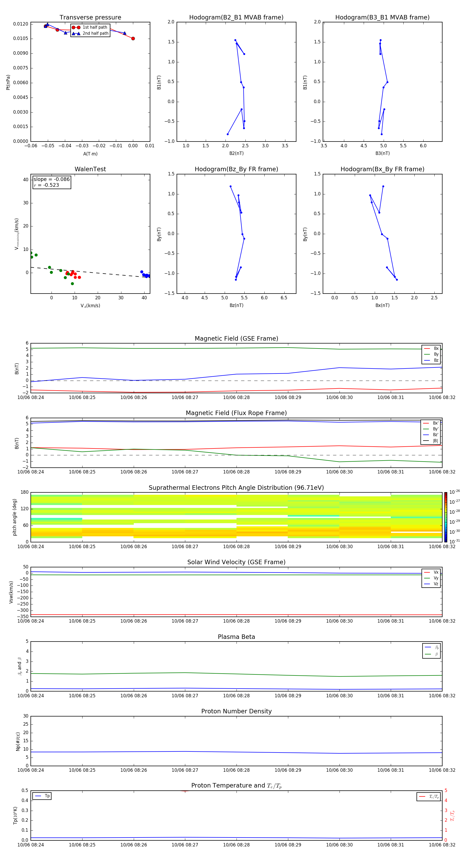Click the "Pt(nPa)" y-axis label
The width and height of the screenshot is (473, 868).
[8, 82]
